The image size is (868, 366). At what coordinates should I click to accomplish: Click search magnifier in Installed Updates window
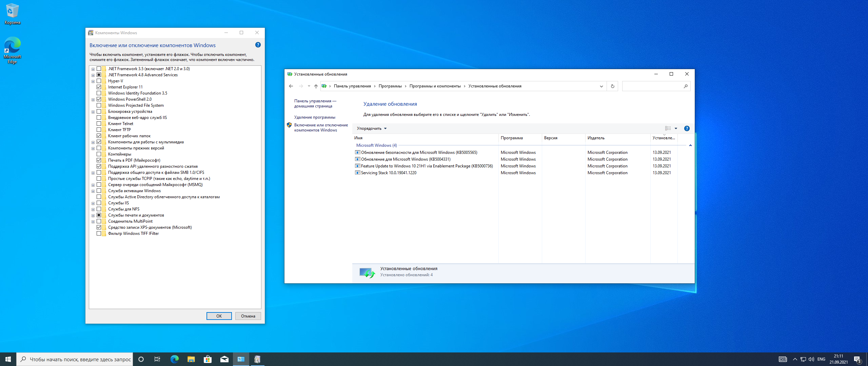coord(686,86)
